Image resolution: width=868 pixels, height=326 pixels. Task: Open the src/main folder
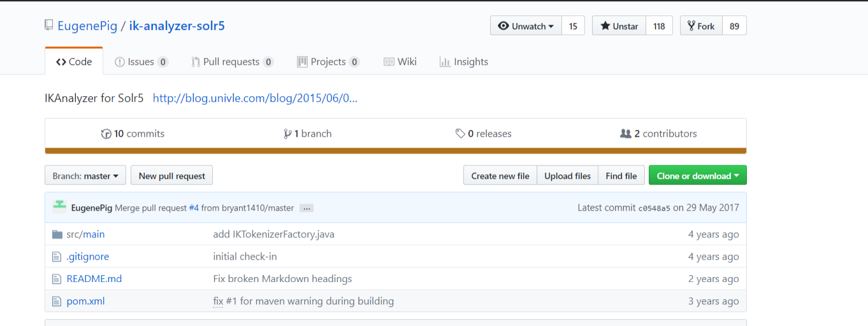click(85, 234)
